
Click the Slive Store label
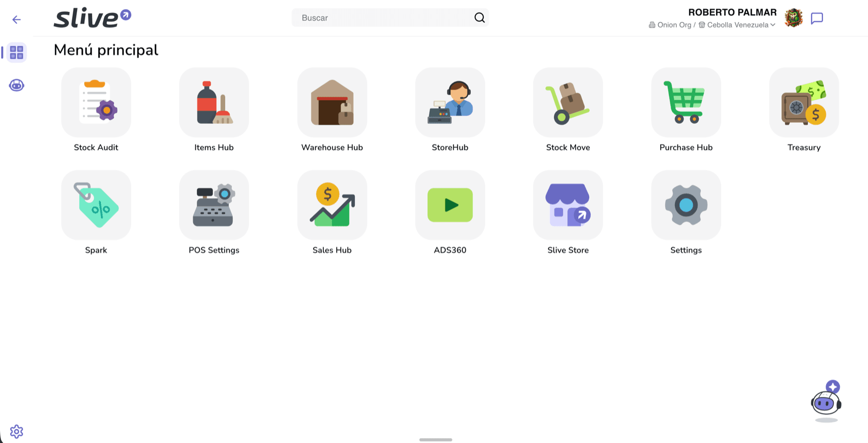point(568,250)
